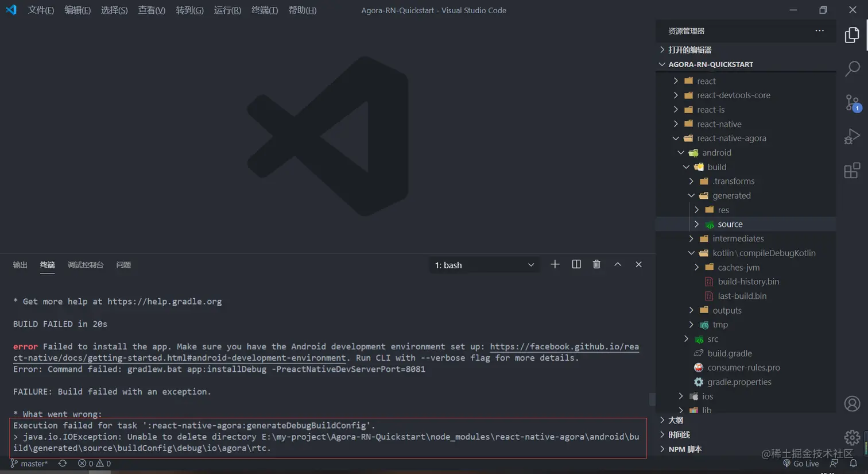Open notifications bell in status bar

(x=853, y=464)
